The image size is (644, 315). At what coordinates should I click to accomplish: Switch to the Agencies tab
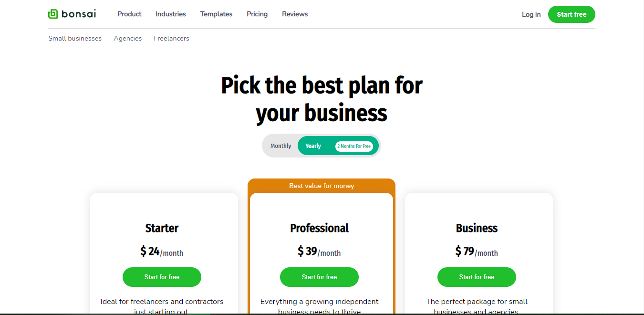coord(127,38)
